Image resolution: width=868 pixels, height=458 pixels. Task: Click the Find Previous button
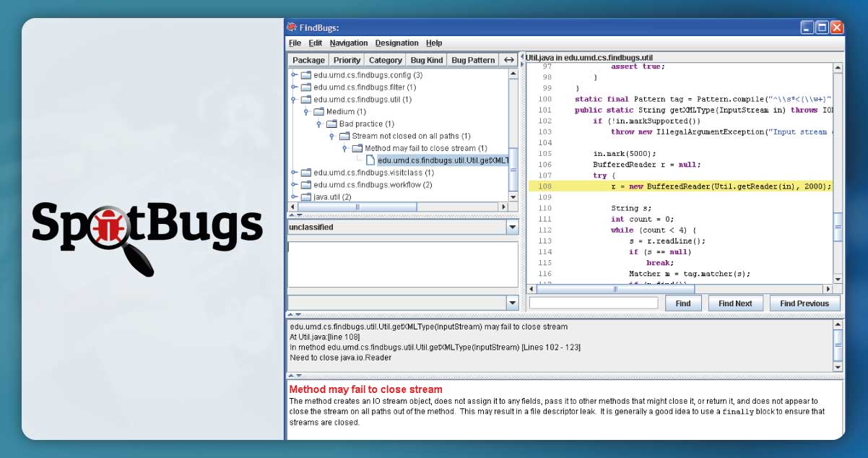(804, 303)
